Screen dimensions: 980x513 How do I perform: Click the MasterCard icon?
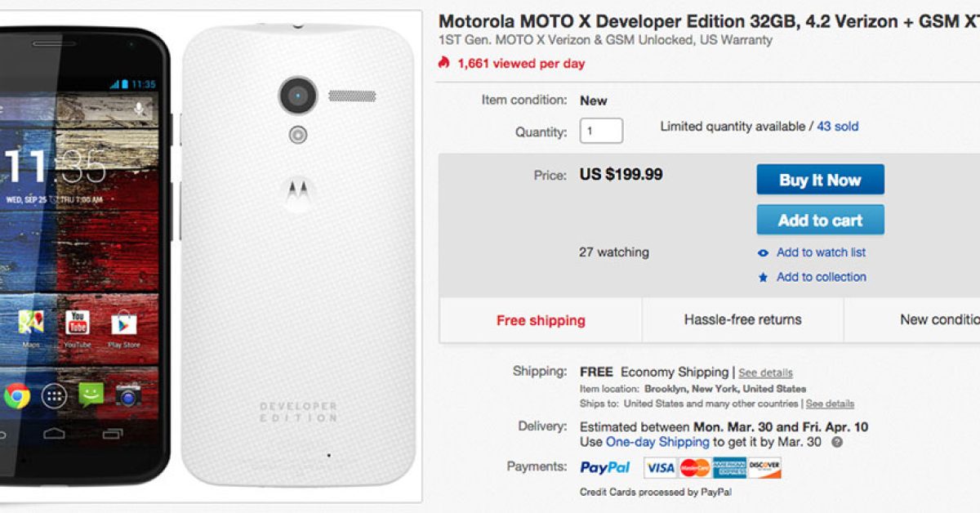pos(694,467)
